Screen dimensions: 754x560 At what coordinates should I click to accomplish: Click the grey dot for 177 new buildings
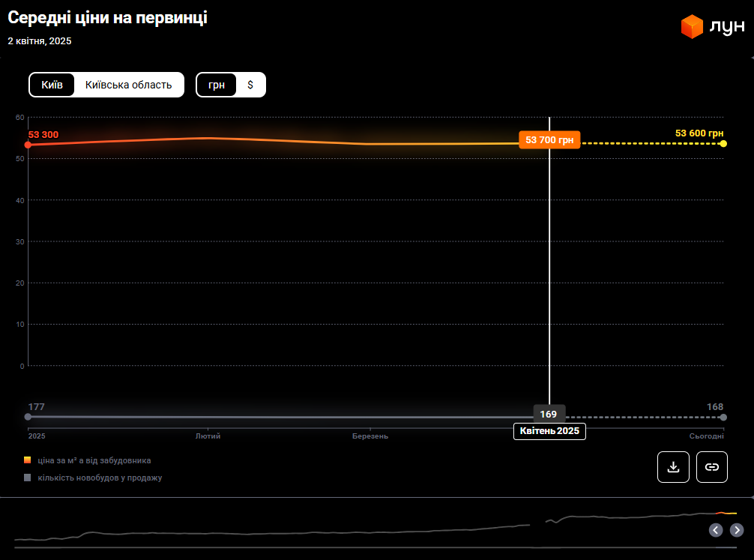coord(28,417)
